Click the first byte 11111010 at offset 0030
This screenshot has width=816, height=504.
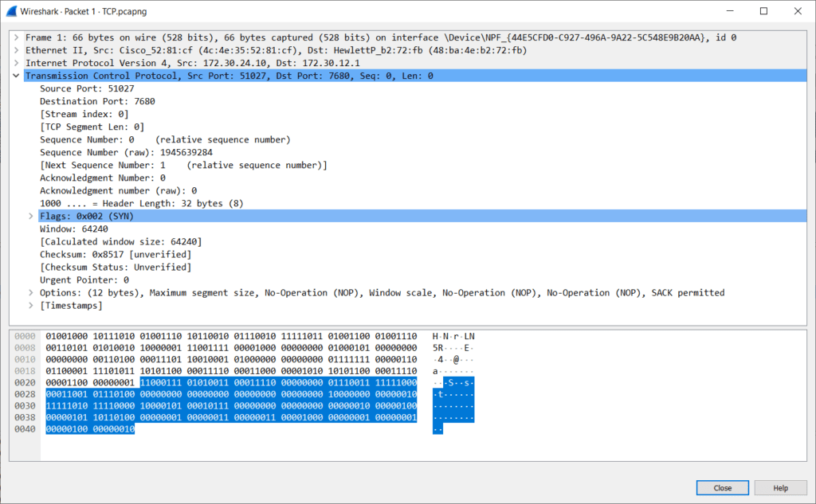[x=67, y=406]
